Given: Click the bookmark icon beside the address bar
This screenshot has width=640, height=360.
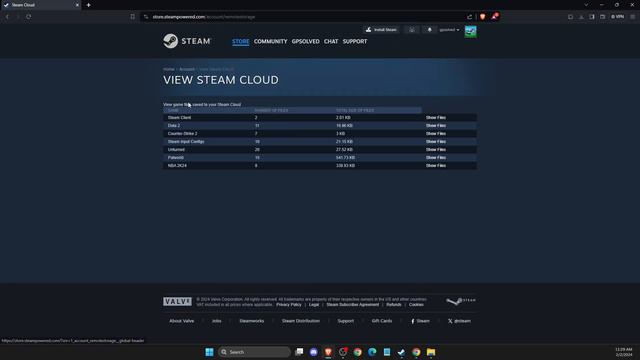Looking at the screenshot, I should click(x=133, y=17).
